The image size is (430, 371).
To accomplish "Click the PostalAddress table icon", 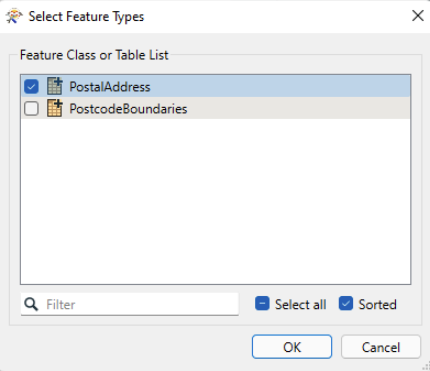I will pos(55,86).
